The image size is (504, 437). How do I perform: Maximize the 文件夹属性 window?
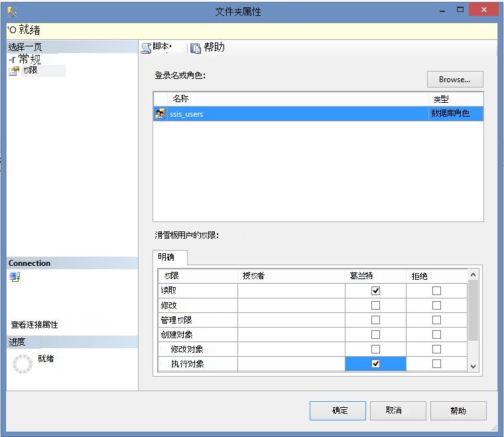(x=460, y=10)
